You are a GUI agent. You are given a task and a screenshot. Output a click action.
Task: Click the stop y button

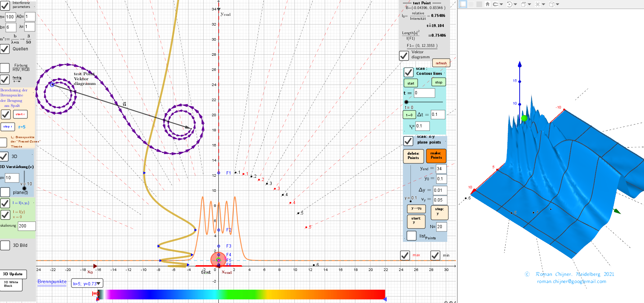point(440,212)
